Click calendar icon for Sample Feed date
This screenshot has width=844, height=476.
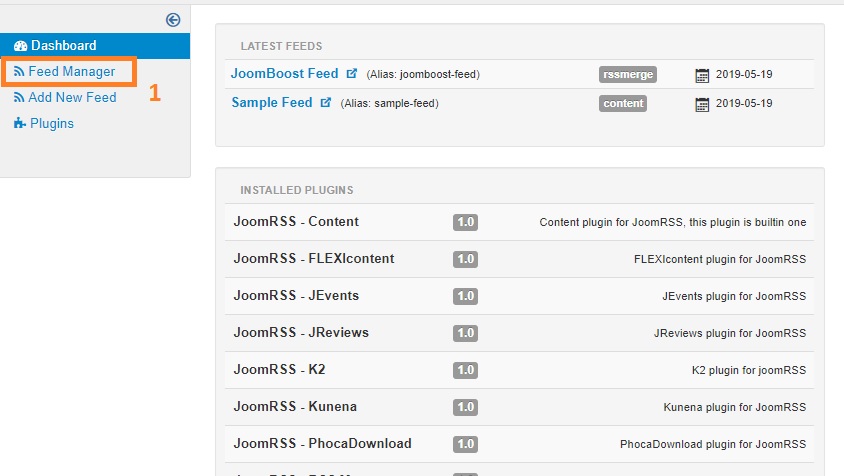[702, 104]
